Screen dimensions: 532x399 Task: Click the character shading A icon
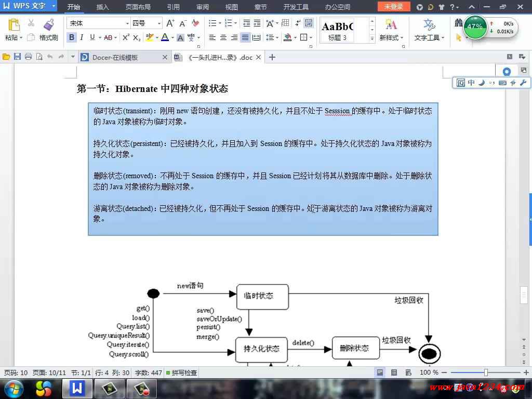[180, 37]
